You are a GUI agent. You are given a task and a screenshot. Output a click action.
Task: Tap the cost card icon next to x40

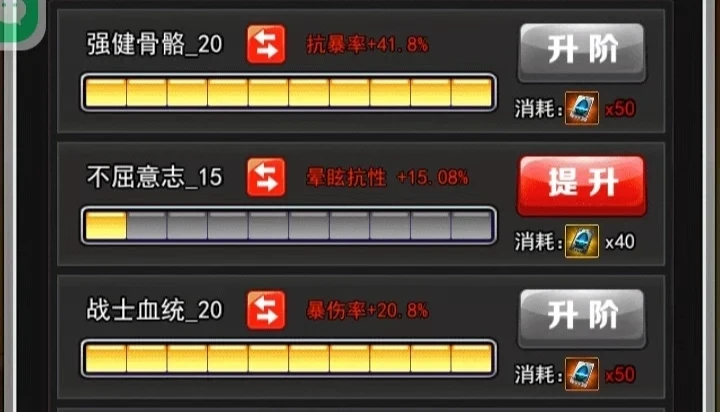581,241
